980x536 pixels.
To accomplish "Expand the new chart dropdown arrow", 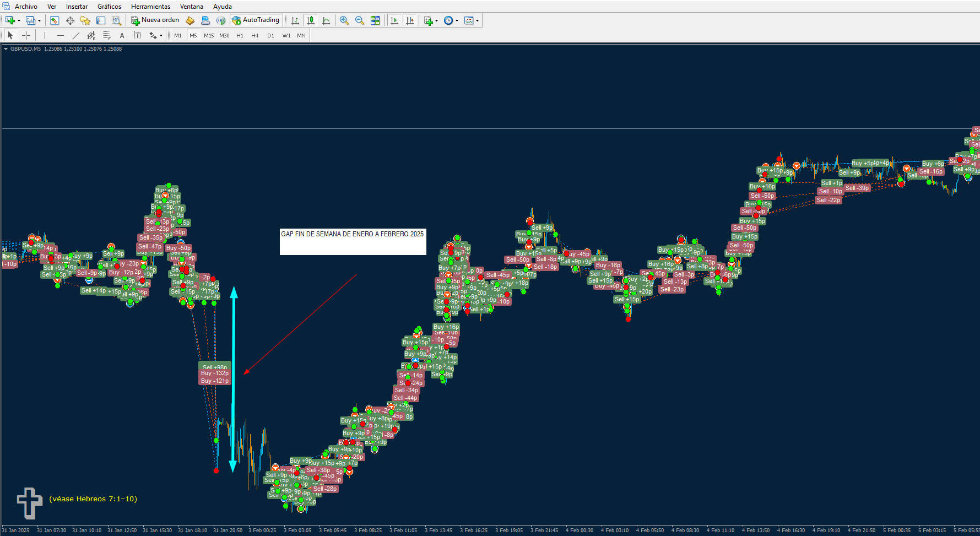I will click(19, 21).
